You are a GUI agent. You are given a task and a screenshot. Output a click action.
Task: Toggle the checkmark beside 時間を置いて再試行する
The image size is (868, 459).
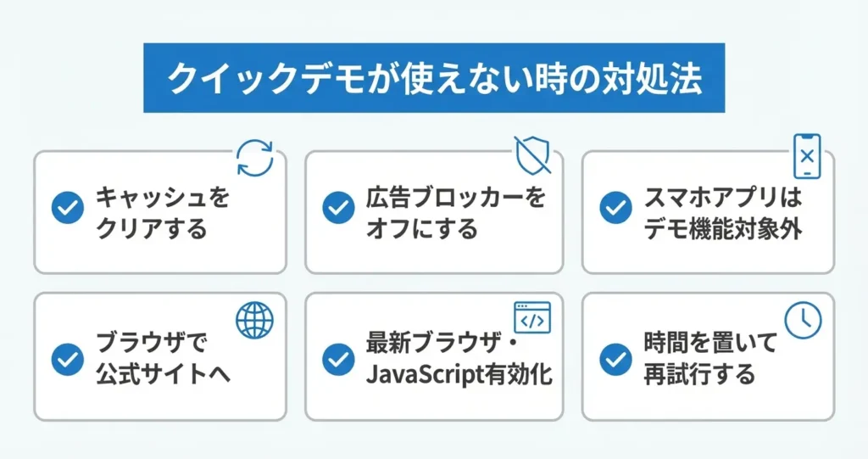(615, 359)
